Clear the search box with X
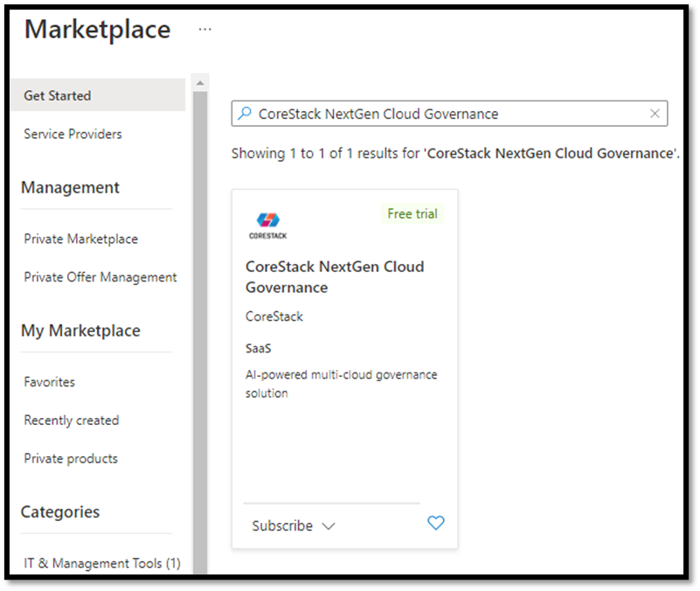The image size is (700, 591). [655, 114]
